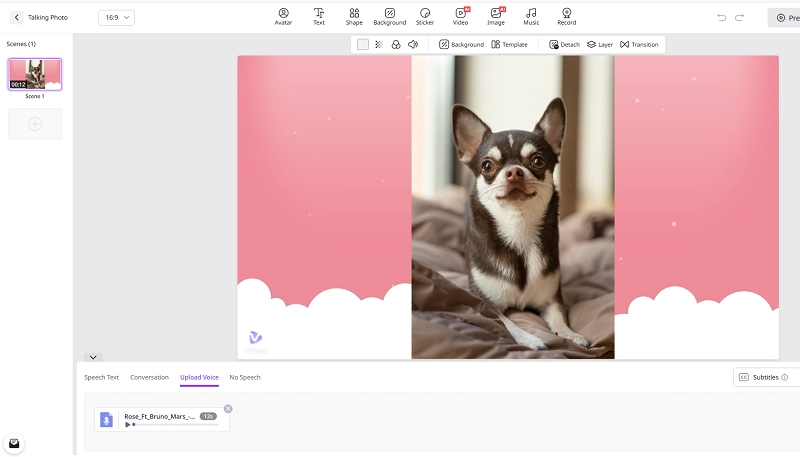Select the Scene 1 thumbnail

point(35,74)
